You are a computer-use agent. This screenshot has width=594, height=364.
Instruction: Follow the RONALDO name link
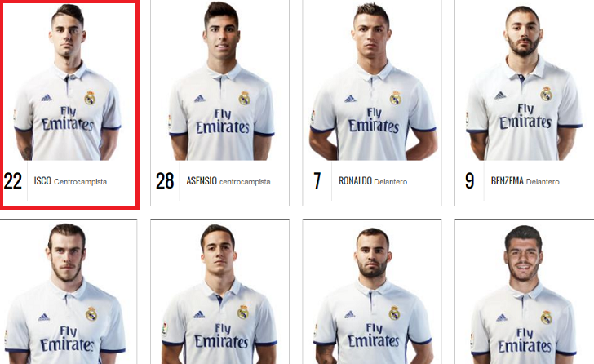(355, 181)
